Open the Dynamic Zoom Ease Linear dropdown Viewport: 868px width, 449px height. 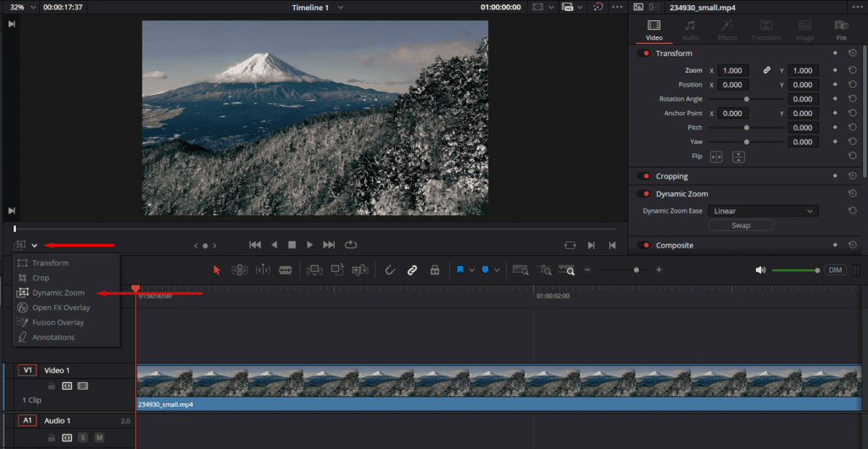(x=763, y=211)
